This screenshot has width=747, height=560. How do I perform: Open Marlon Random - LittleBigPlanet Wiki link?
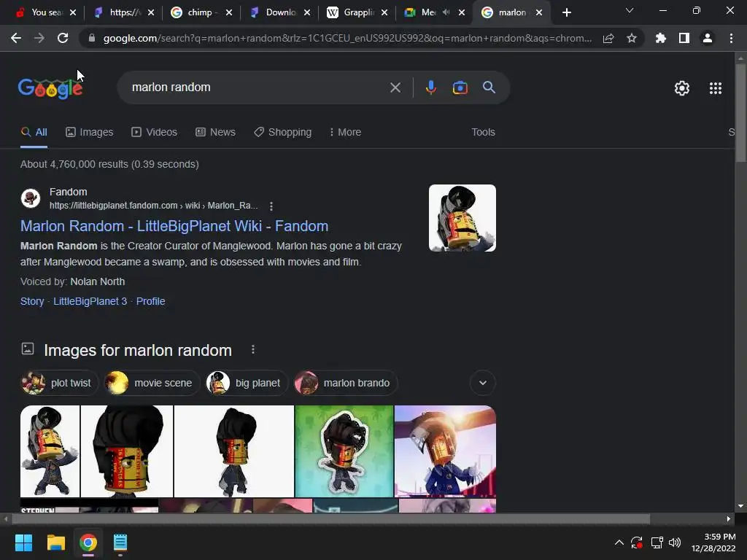pos(174,226)
